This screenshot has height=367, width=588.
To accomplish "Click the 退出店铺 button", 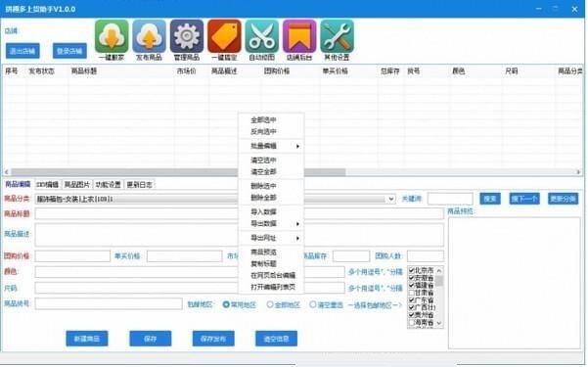I will tap(23, 51).
